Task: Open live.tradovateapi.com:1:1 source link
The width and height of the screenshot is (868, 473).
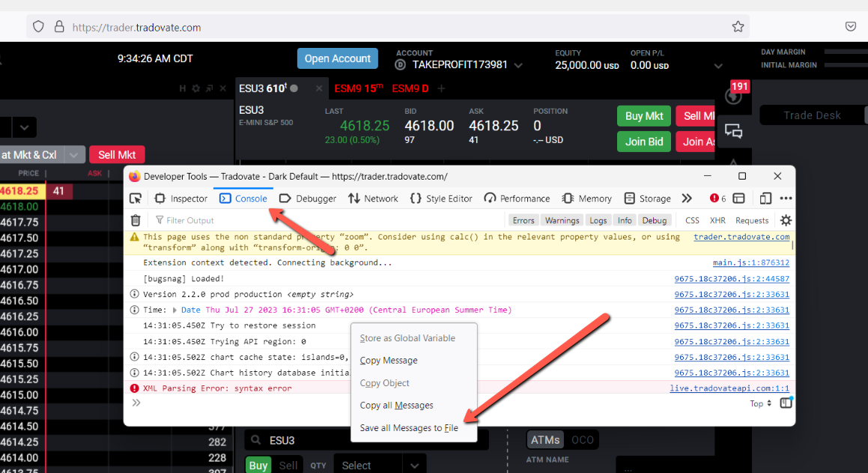Action: pos(729,388)
